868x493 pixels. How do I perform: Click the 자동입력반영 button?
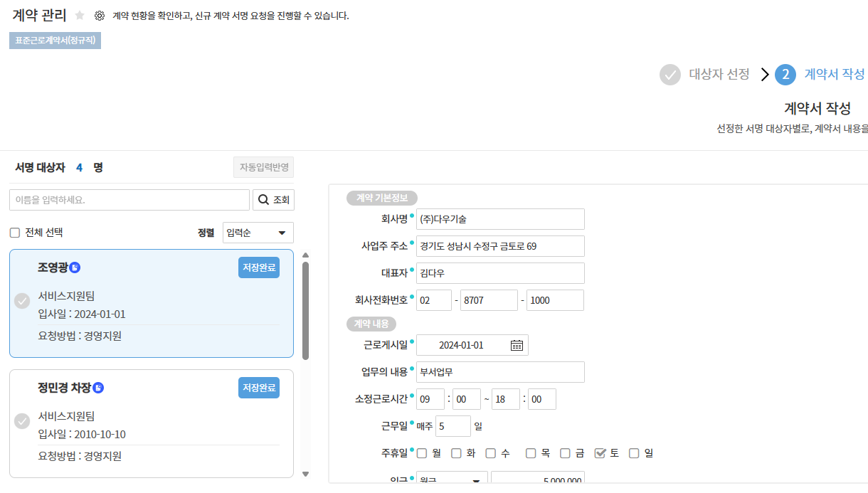pos(263,168)
